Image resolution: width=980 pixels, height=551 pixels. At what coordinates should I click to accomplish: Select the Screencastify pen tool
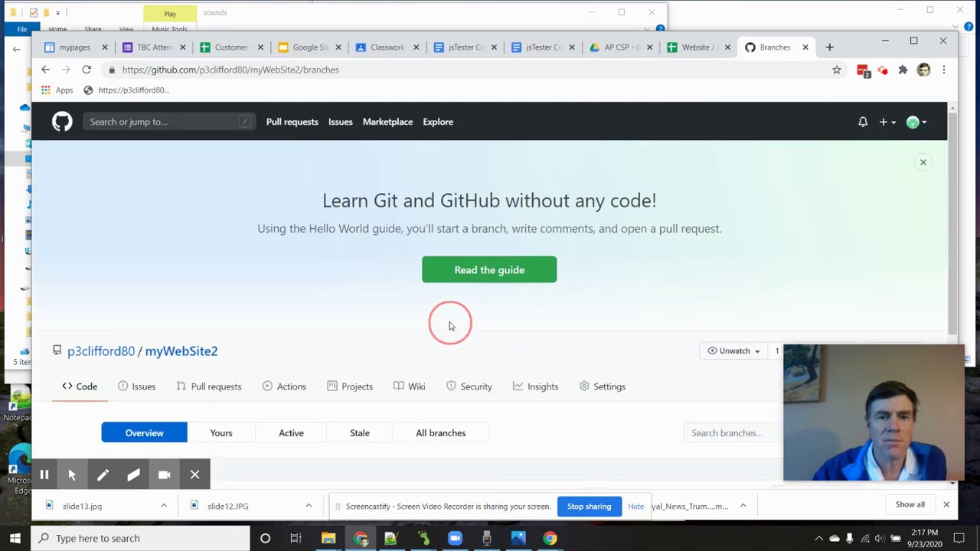pyautogui.click(x=103, y=475)
